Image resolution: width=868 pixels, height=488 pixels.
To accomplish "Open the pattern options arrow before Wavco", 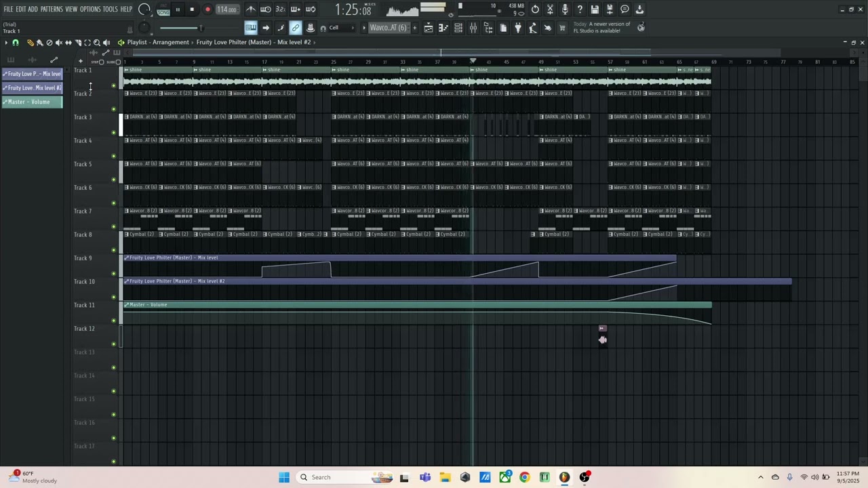I will pos(364,28).
